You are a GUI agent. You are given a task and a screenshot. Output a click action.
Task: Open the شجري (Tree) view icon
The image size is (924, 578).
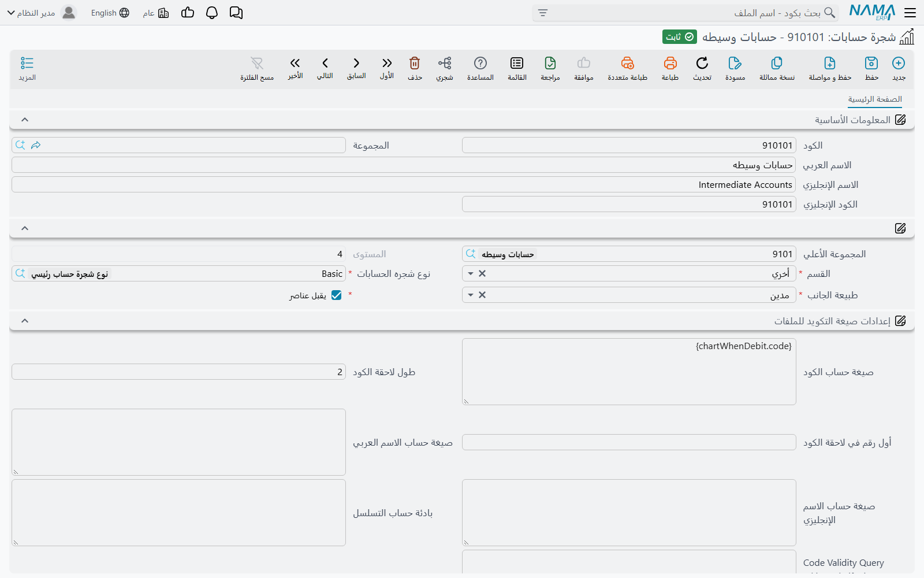pyautogui.click(x=445, y=63)
